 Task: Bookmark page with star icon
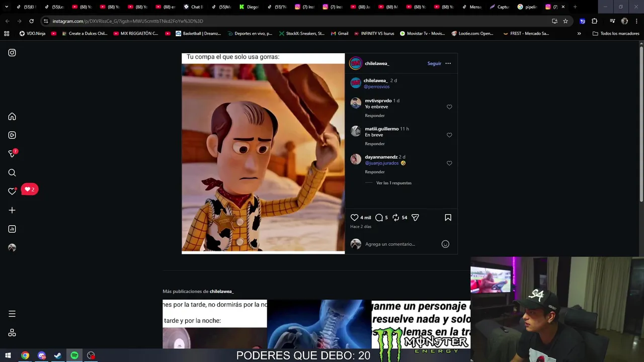(566, 21)
